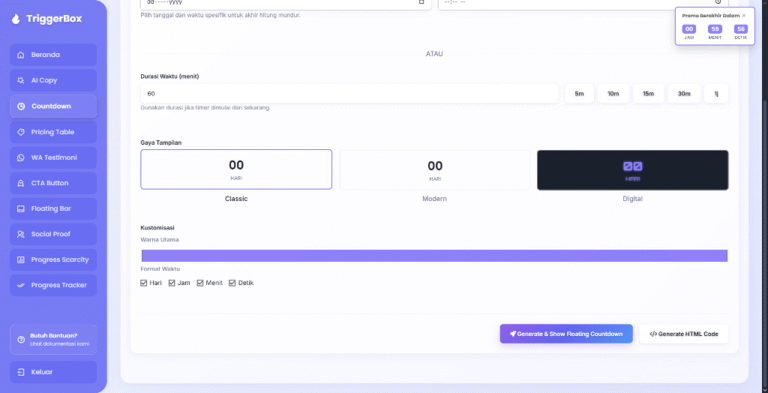The height and width of the screenshot is (393, 768).
Task: Open CTA Button via its lock icon
Action: pyautogui.click(x=21, y=183)
